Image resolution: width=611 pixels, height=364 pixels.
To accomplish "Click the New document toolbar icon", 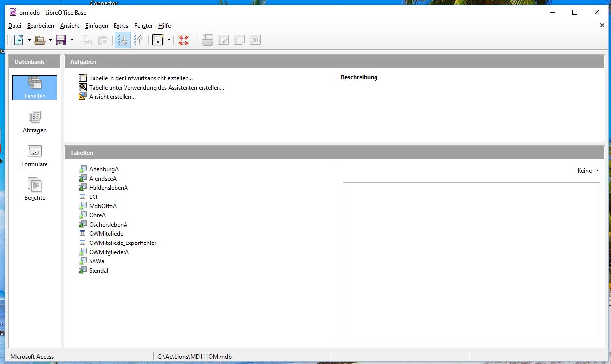I will [x=18, y=40].
